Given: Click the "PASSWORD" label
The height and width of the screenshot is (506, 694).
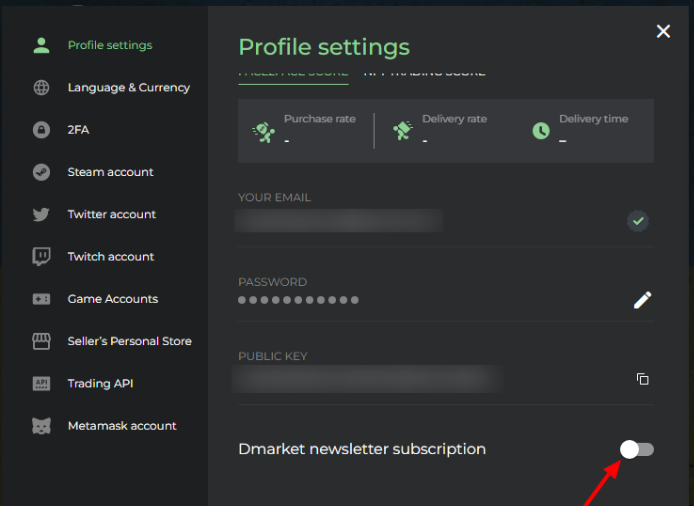Looking at the screenshot, I should pos(273,282).
